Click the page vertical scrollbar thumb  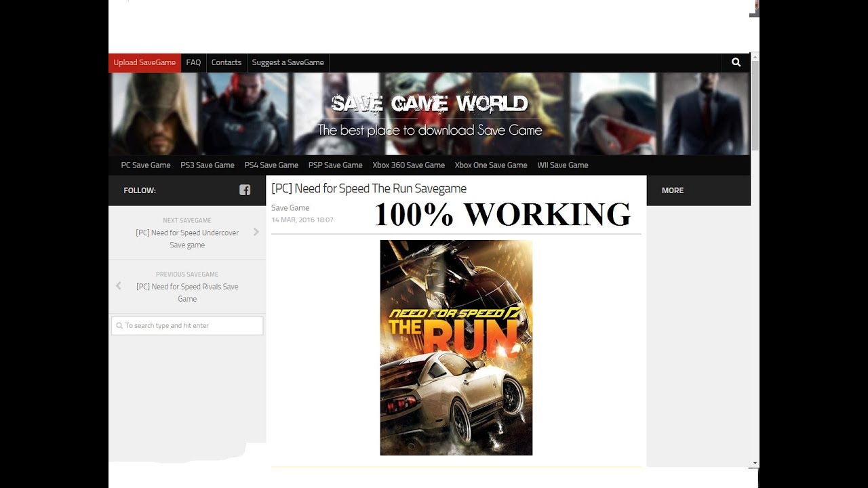click(x=755, y=106)
